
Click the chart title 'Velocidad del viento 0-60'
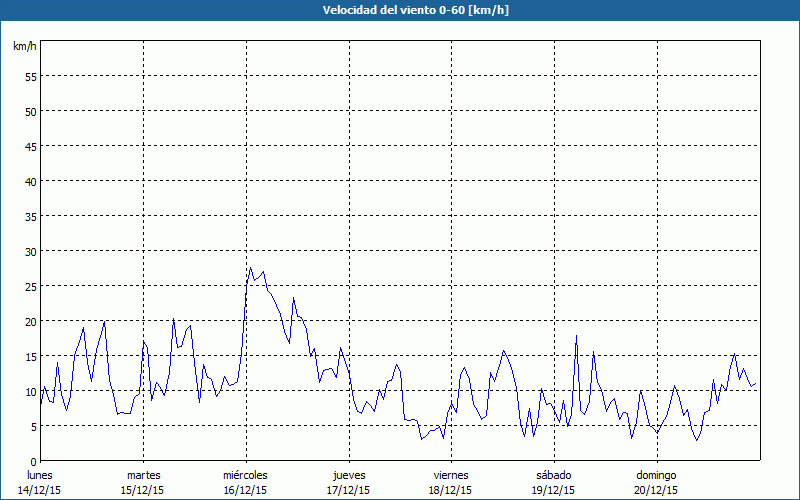(400, 10)
